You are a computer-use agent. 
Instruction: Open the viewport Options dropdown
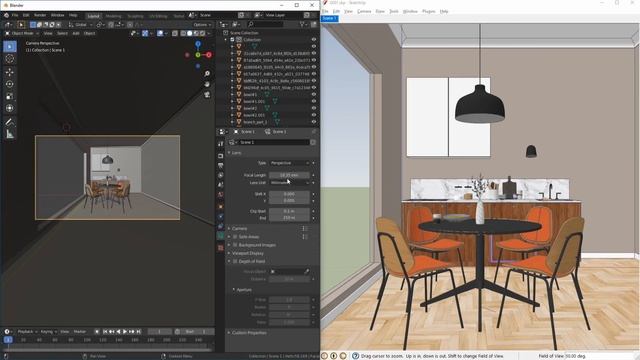pyautogui.click(x=202, y=25)
